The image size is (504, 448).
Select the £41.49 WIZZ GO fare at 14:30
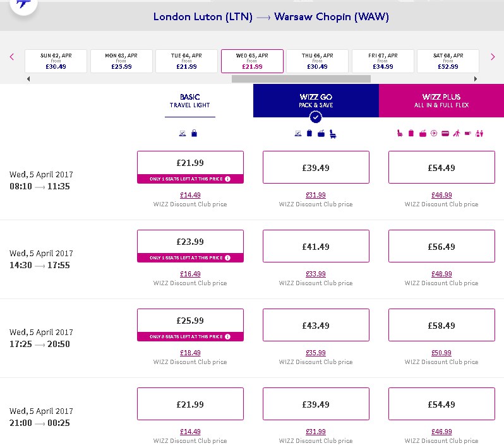click(x=316, y=246)
